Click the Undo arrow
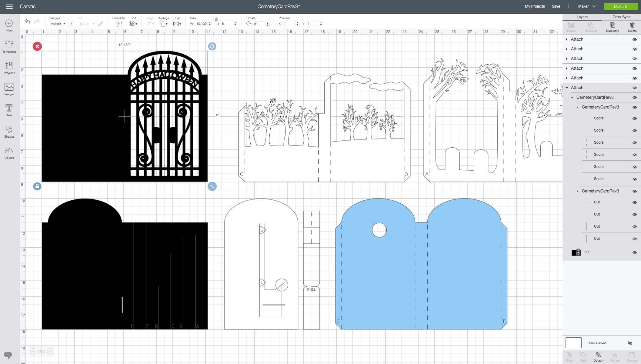The image size is (641, 364). pyautogui.click(x=27, y=21)
